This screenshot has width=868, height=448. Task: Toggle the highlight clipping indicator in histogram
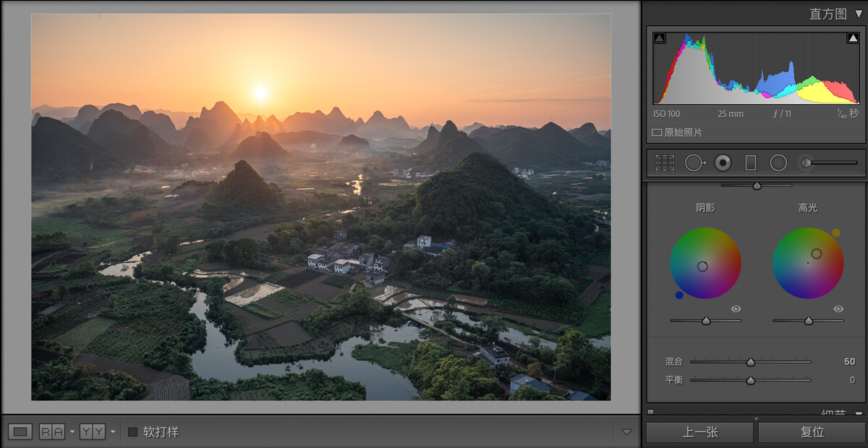tap(853, 38)
